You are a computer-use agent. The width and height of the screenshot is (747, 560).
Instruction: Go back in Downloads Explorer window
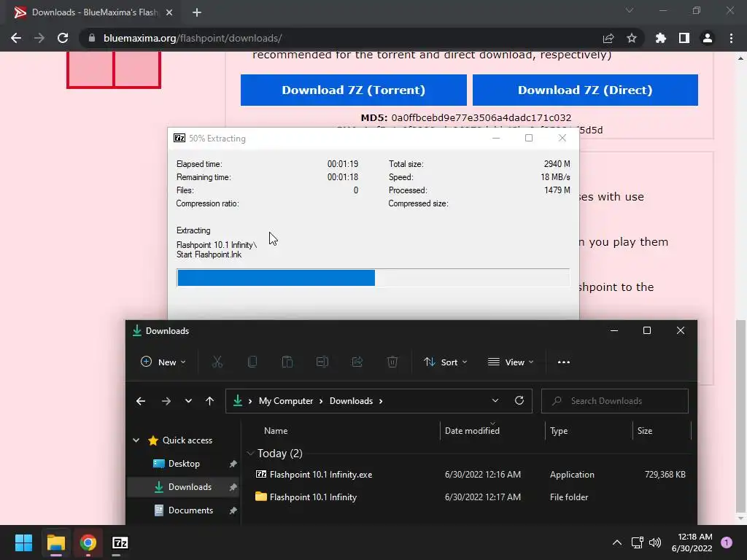[x=141, y=401]
